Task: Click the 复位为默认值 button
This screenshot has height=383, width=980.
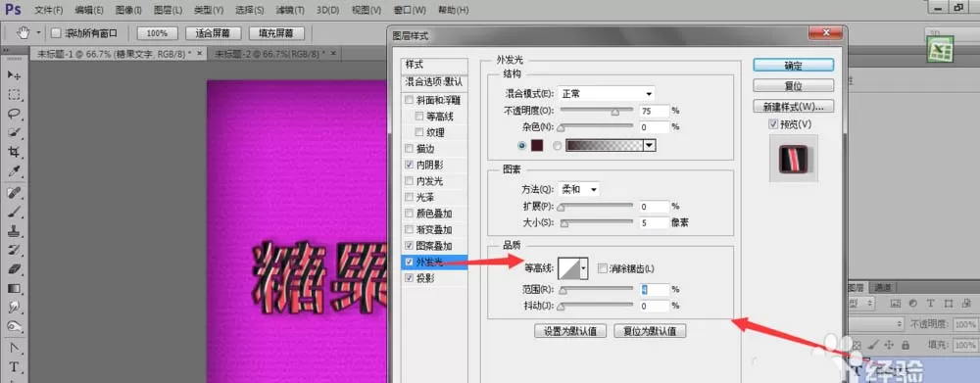Action: point(650,331)
